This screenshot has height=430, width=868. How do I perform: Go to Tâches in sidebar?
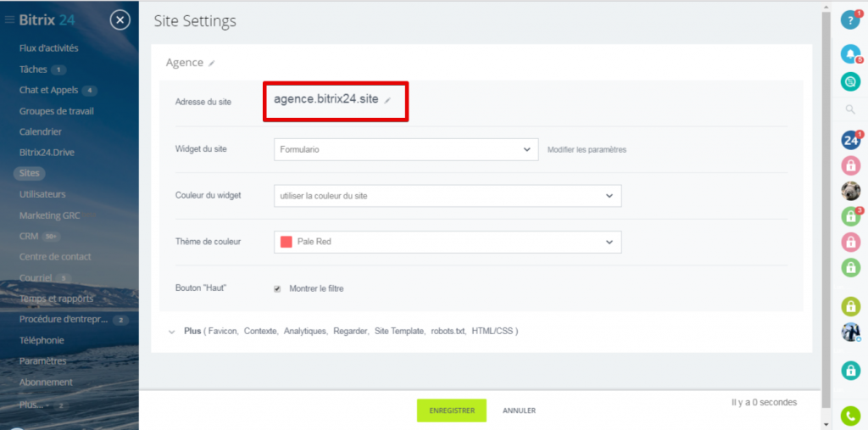33,70
